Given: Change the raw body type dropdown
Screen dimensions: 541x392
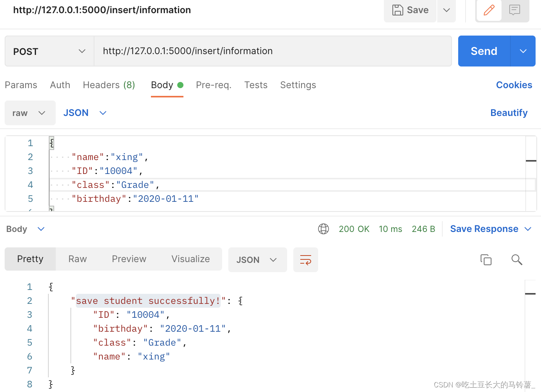Looking at the screenshot, I should pyautogui.click(x=30, y=113).
